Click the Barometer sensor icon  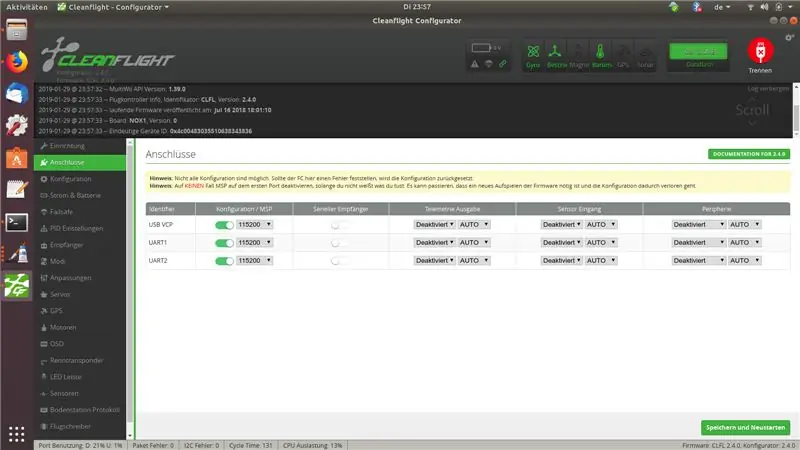[x=601, y=56]
